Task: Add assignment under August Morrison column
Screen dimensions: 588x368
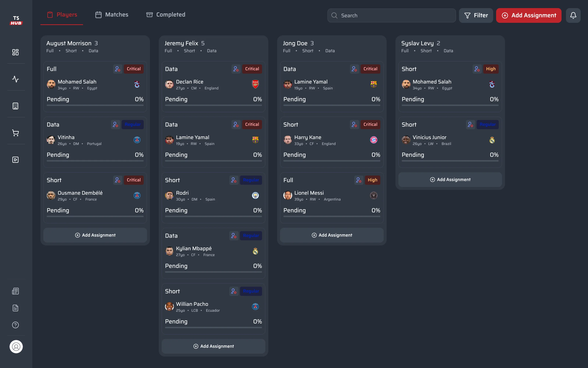Action: 95,235
